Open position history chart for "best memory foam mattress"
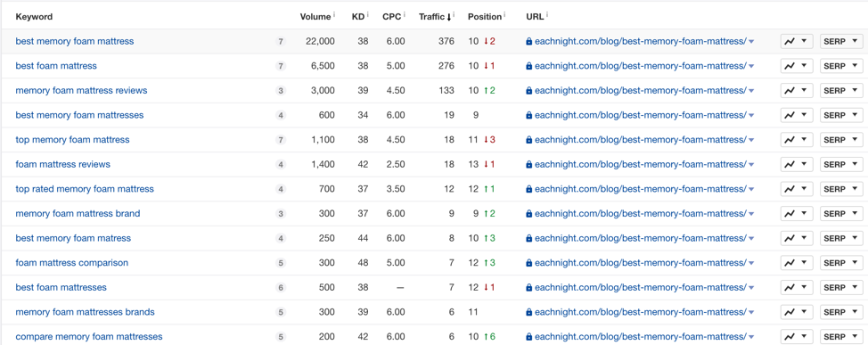Image resolution: width=868 pixels, height=345 pixels. pyautogui.click(x=797, y=42)
